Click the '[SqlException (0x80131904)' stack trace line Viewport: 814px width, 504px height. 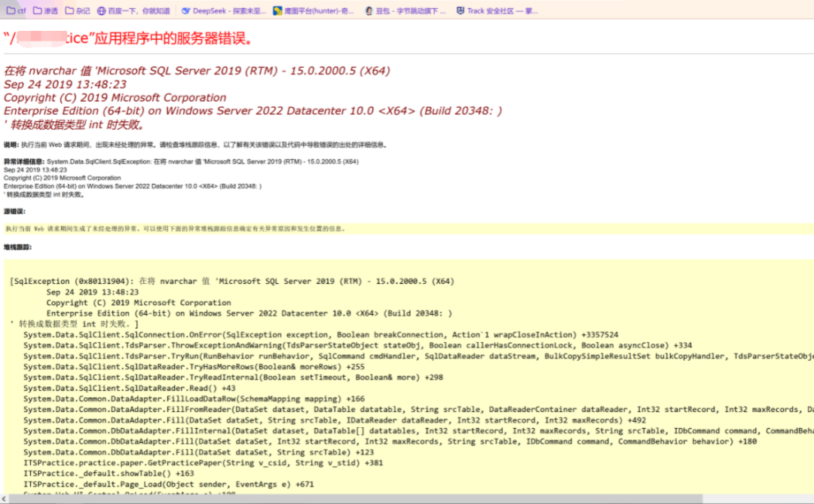(x=232, y=281)
